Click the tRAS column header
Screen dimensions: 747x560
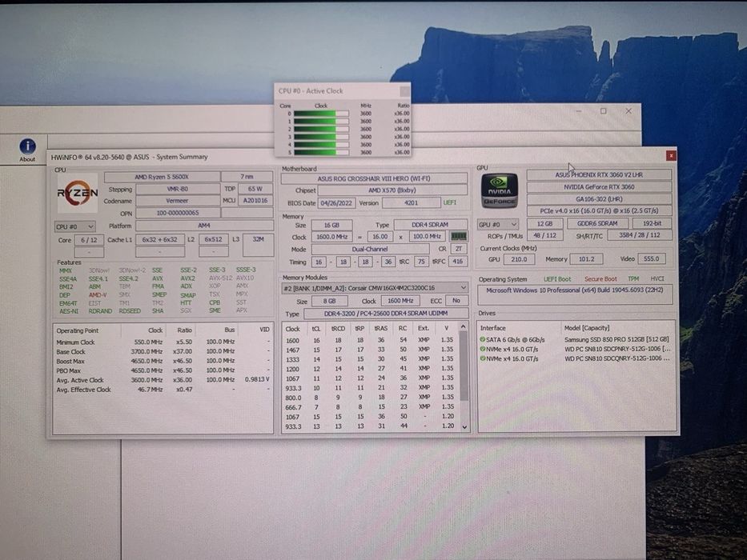[x=380, y=328]
